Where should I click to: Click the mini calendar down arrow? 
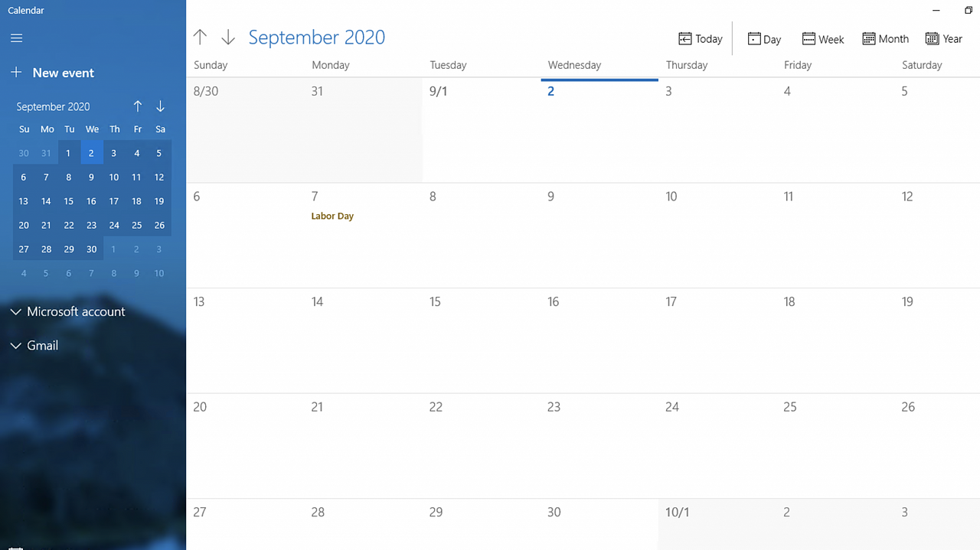coord(160,106)
